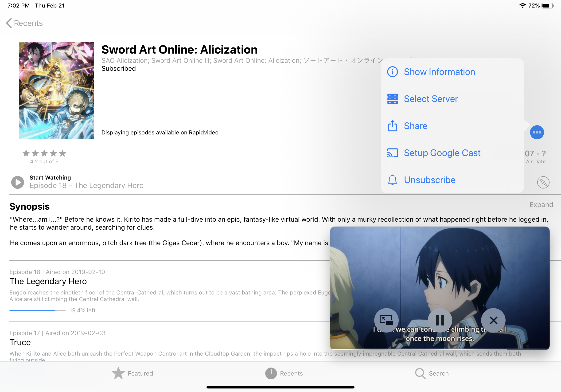Viewport: 561px width, 392px height.
Task: Open Episode 18 The Legendary Hero
Action: pyautogui.click(x=48, y=281)
